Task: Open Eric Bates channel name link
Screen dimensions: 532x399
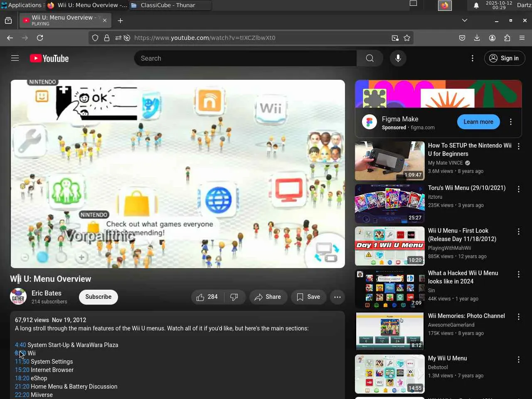Action: click(47, 293)
